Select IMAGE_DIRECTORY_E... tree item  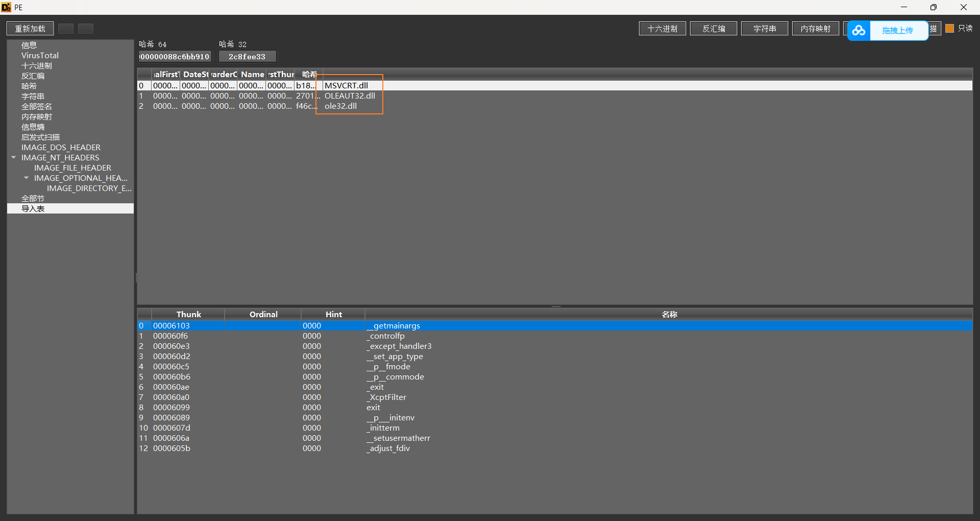tap(89, 188)
